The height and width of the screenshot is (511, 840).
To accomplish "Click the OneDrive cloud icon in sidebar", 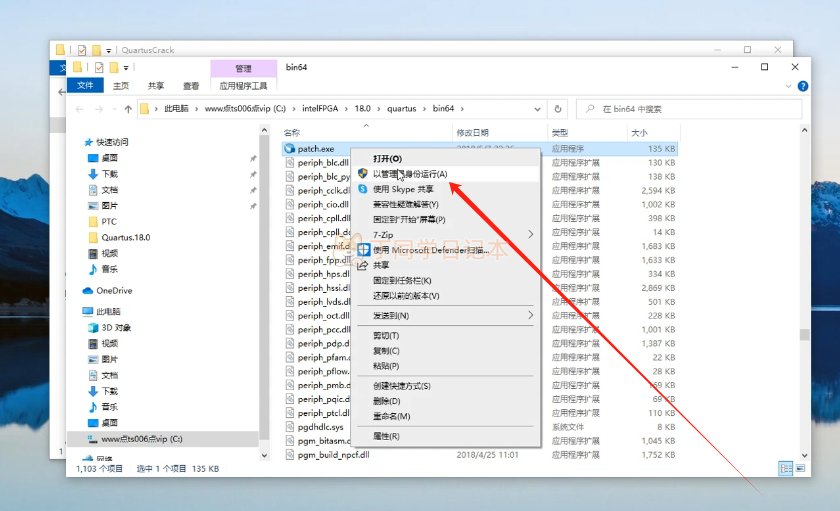I will (x=88, y=291).
